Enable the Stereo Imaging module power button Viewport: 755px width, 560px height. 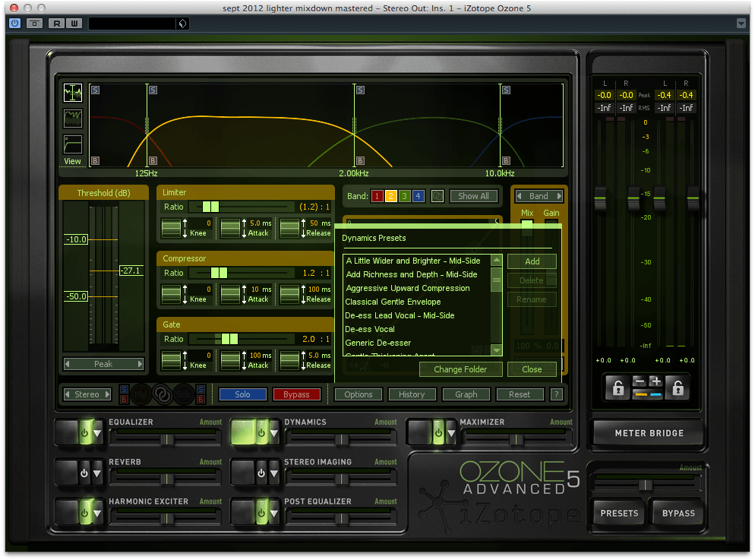coord(261,473)
